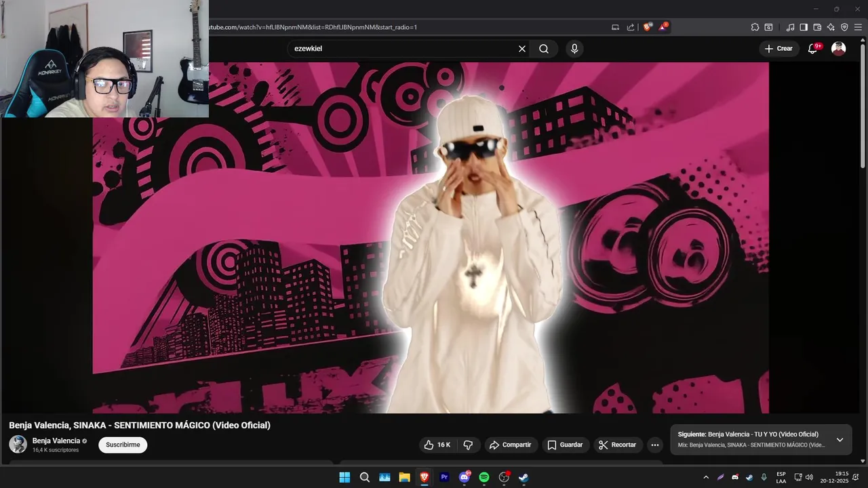Save video using Guardar button
Screen dimensions: 868x488
[566, 445]
